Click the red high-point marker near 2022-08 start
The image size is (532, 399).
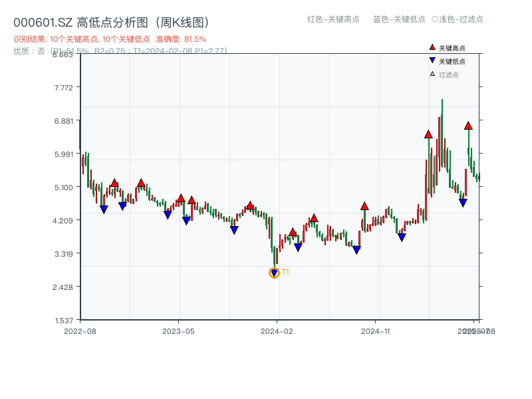(x=115, y=184)
